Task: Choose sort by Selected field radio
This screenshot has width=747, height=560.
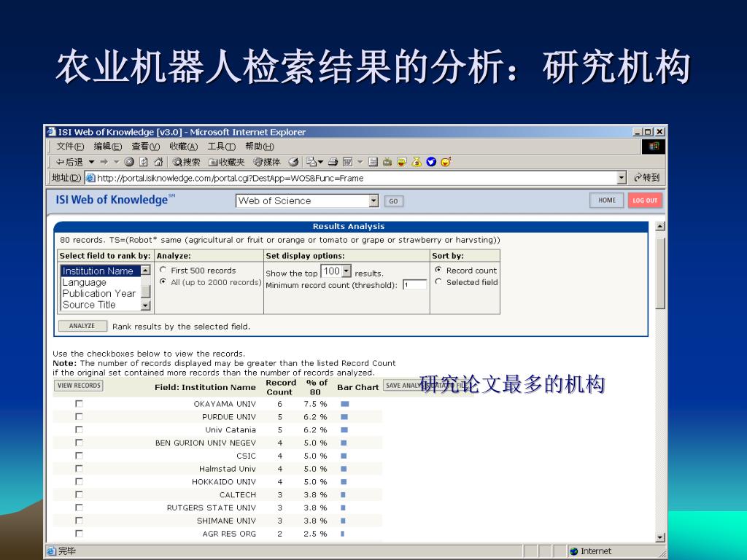Action: (438, 281)
